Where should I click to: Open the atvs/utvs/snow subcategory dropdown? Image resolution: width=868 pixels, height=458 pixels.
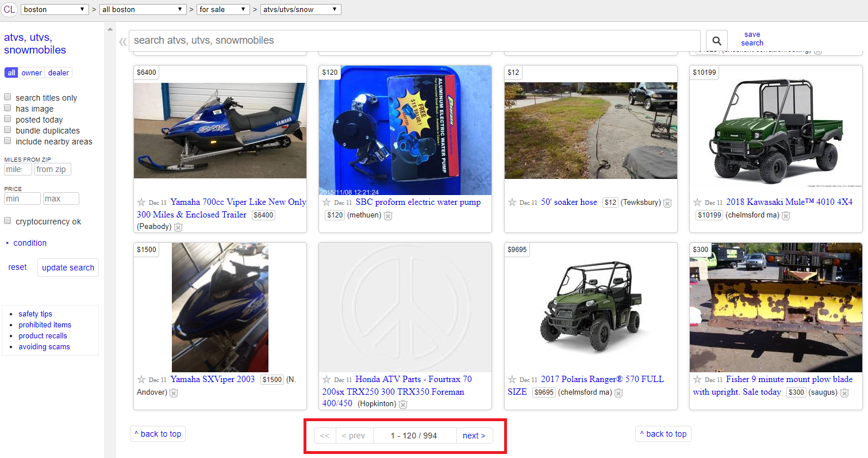click(301, 10)
